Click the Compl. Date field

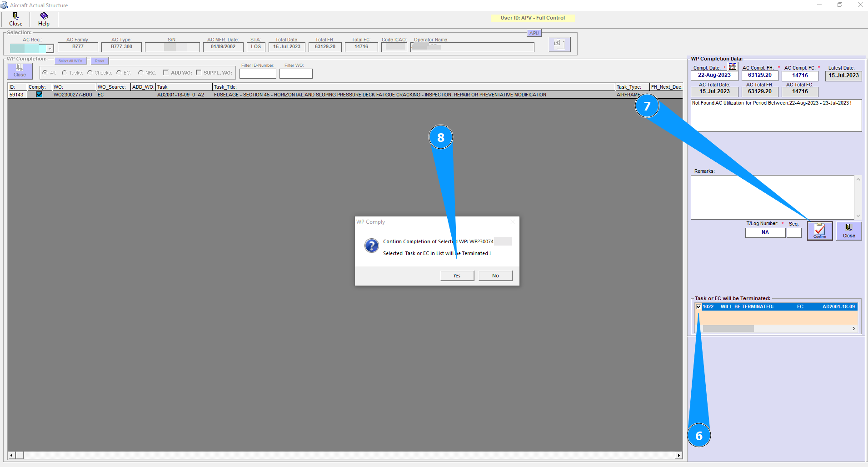(714, 75)
